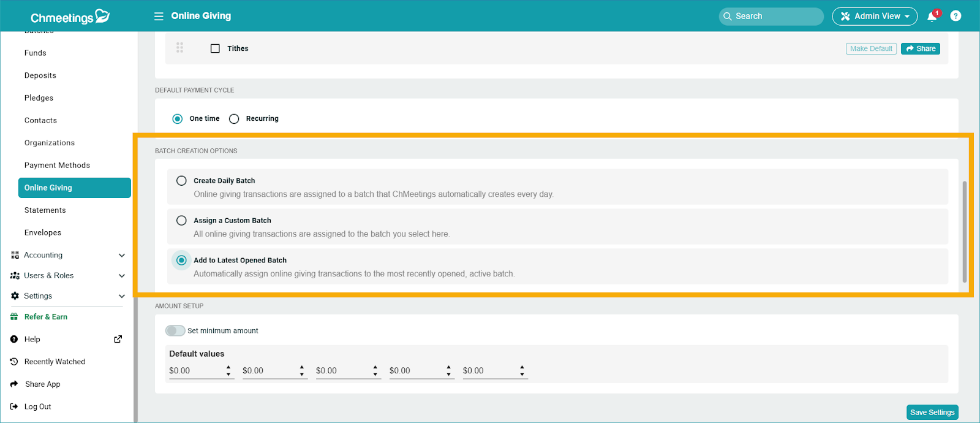Enable the Set minimum amount switch

click(x=175, y=331)
